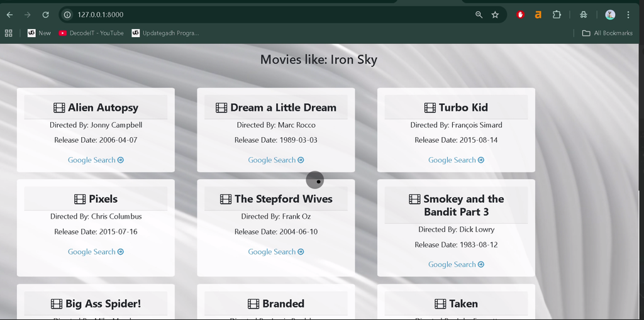
Task: View site information icon in address bar
Action: (67, 15)
